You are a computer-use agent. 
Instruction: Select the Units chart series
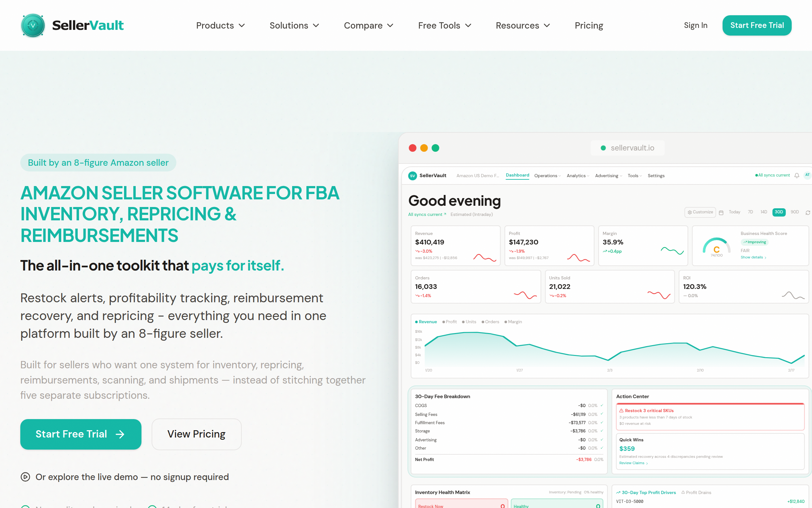pos(469,322)
